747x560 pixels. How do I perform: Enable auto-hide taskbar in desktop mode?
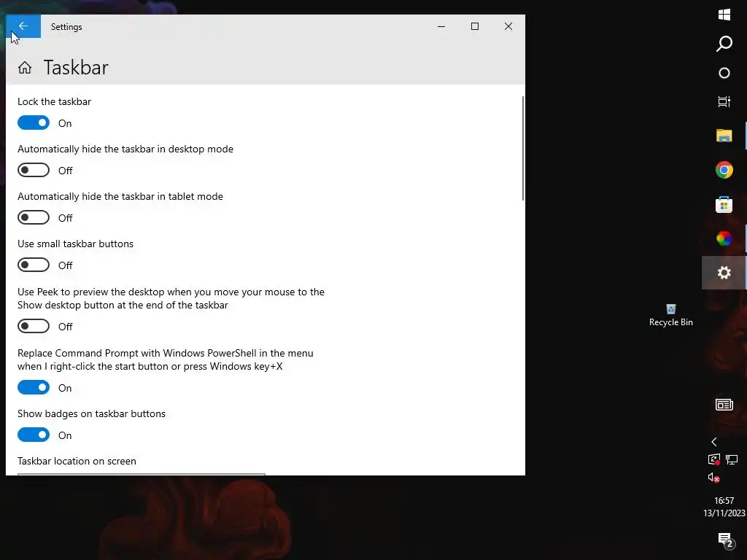34,170
